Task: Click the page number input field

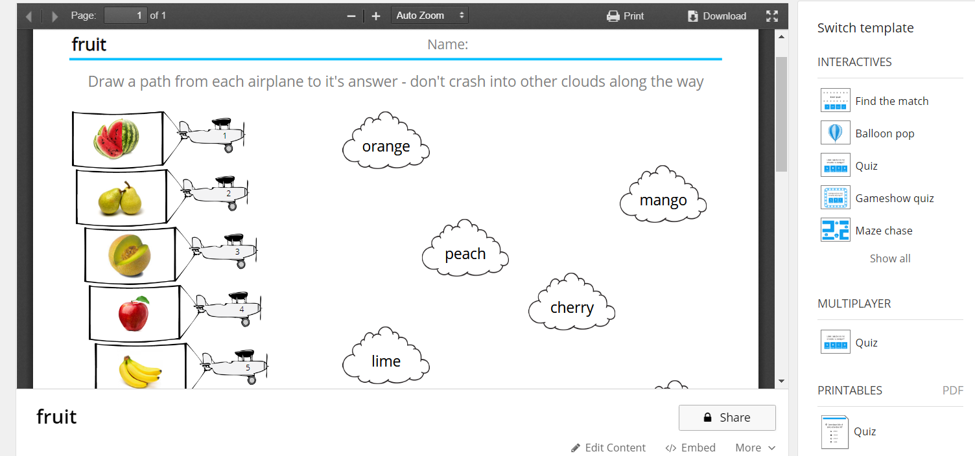Action: click(x=124, y=16)
